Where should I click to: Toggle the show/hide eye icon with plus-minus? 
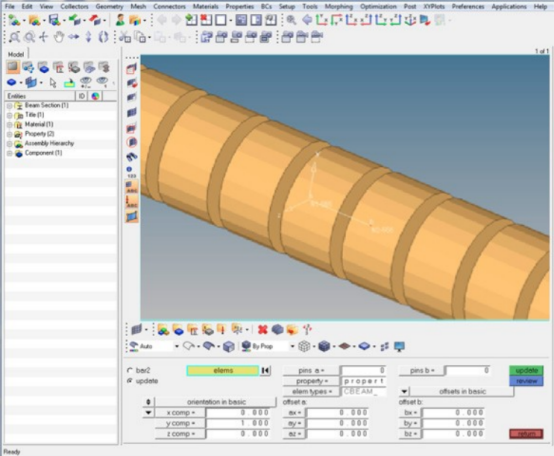pyautogui.click(x=86, y=83)
